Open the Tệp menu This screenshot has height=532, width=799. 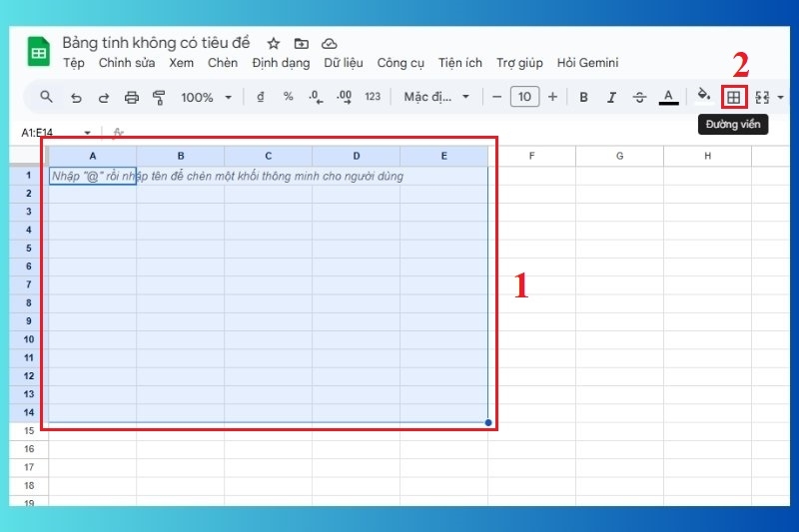(x=74, y=63)
